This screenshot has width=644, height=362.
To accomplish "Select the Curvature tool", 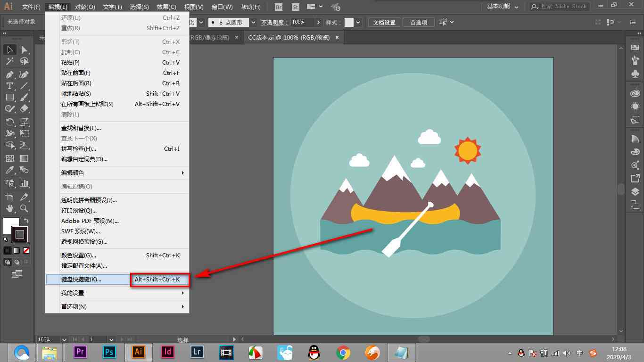I will coord(24,74).
